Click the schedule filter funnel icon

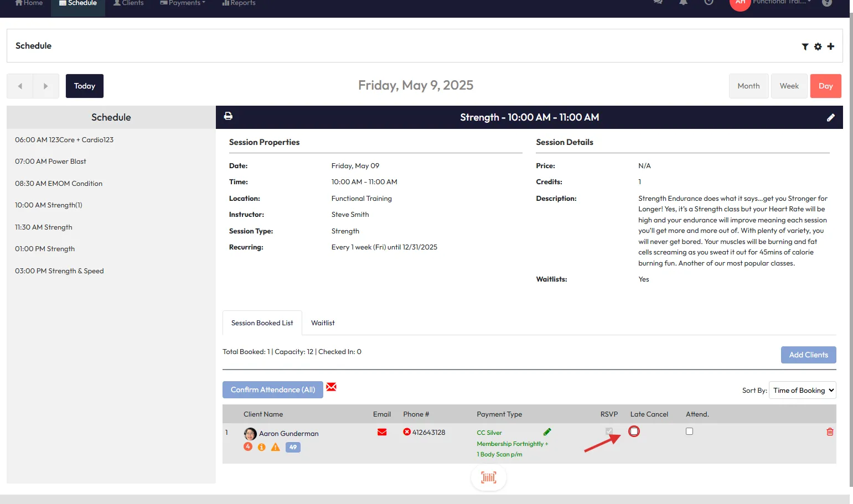point(805,47)
